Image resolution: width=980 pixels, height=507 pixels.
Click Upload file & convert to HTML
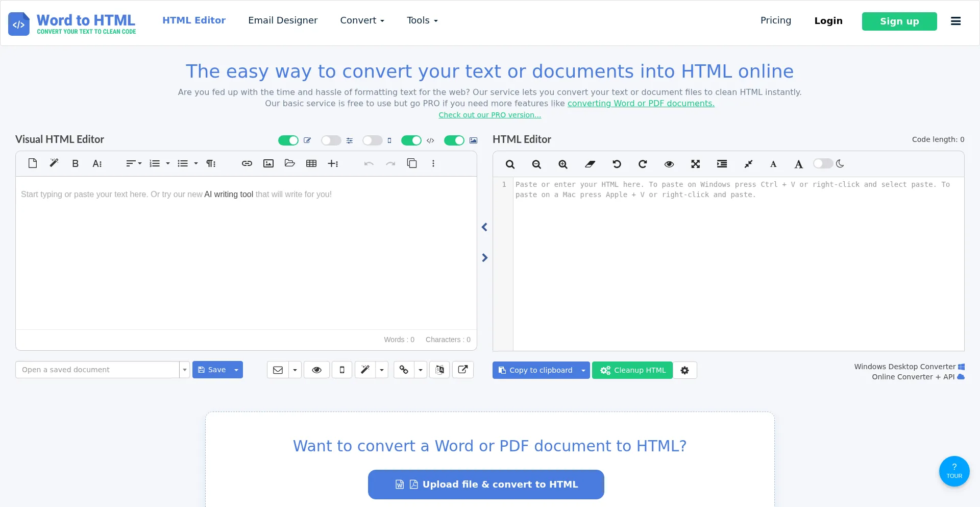coord(486,485)
